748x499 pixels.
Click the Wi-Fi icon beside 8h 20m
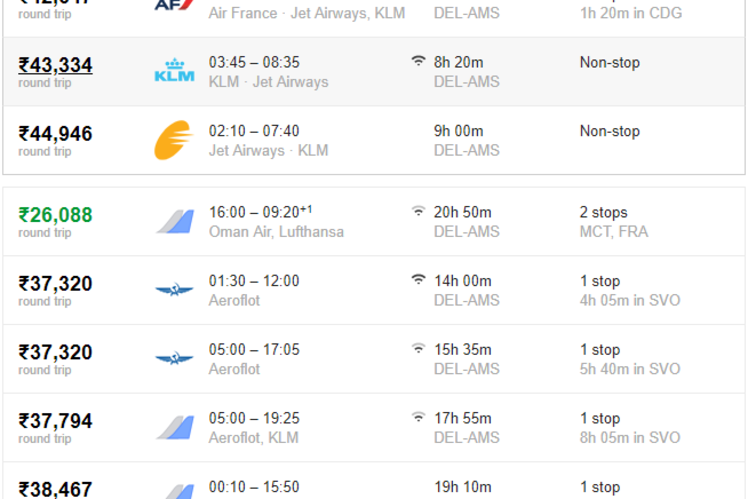point(418,61)
